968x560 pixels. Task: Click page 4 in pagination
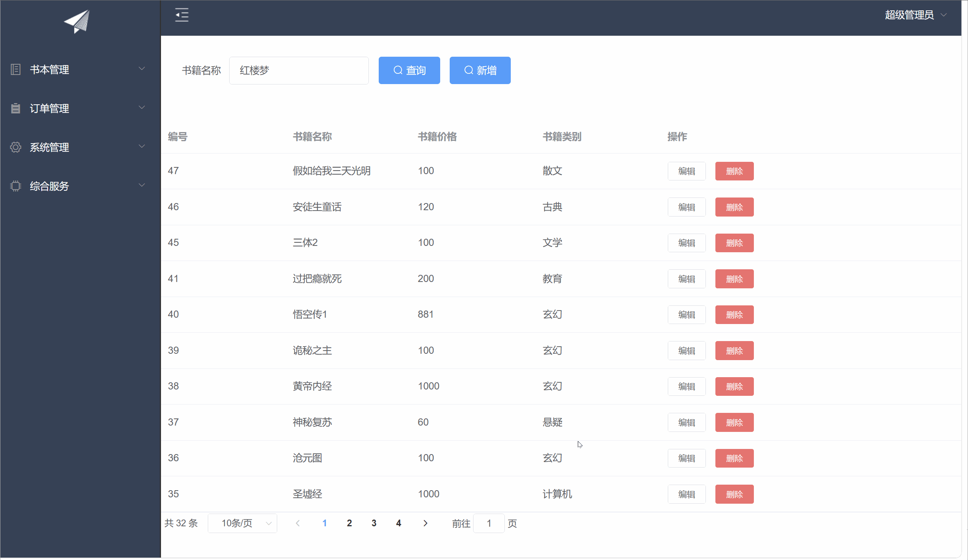(398, 523)
